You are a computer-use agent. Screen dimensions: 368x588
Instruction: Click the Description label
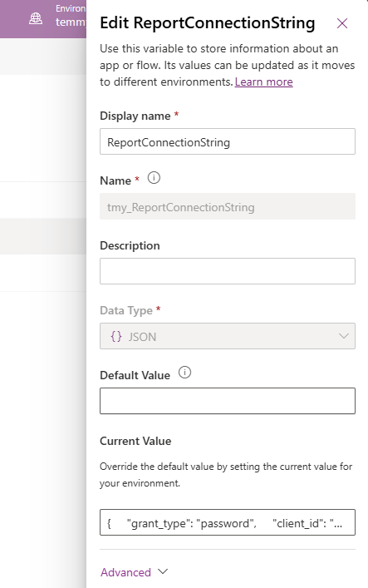tap(130, 245)
